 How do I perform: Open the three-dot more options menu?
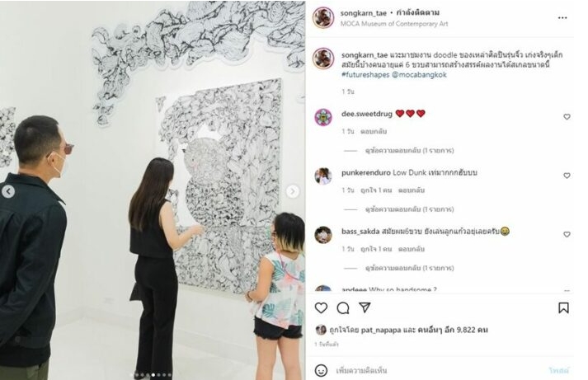point(562,17)
